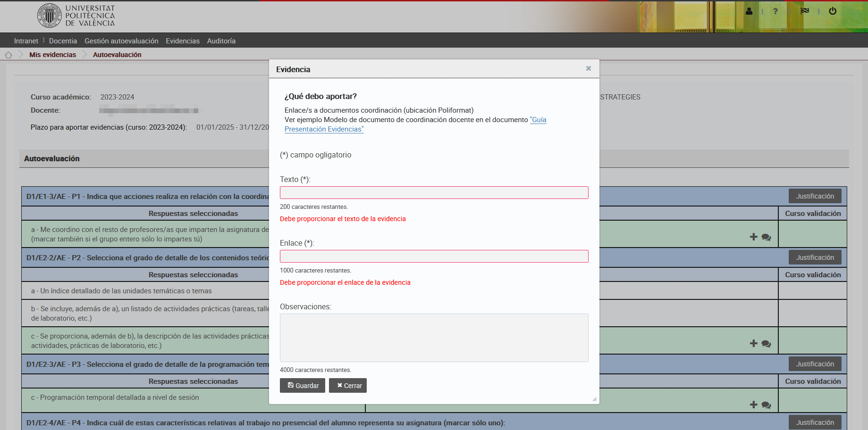Click the Texto input field
The width and height of the screenshot is (868, 430).
(x=434, y=192)
